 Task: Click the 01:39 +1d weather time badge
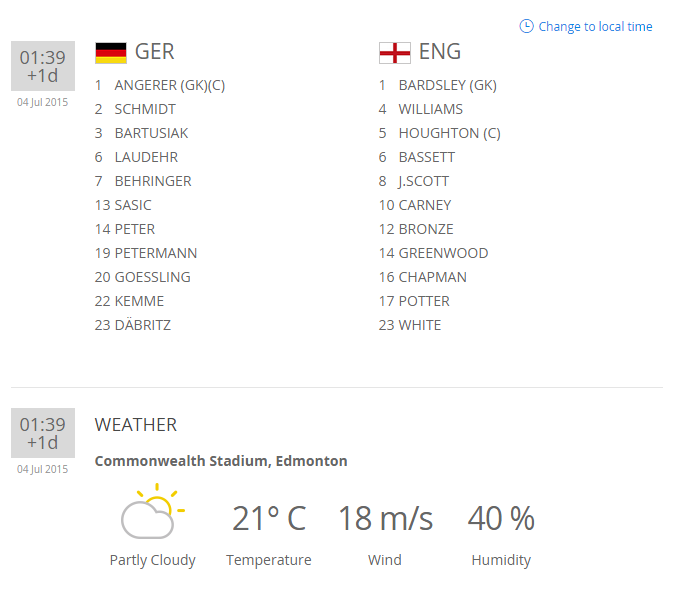tap(43, 433)
